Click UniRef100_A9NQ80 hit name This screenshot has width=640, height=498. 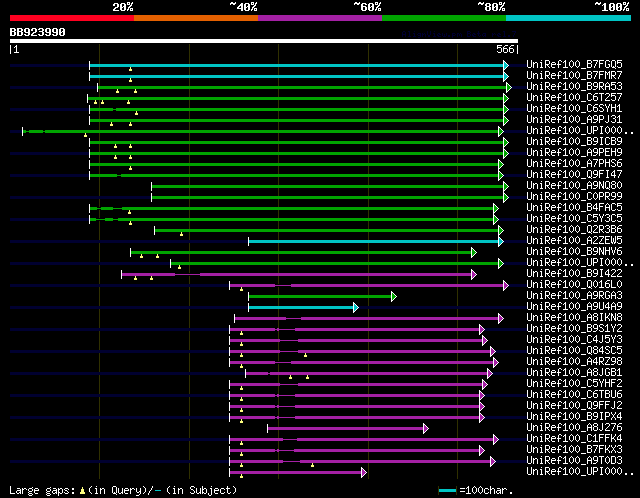(574, 186)
